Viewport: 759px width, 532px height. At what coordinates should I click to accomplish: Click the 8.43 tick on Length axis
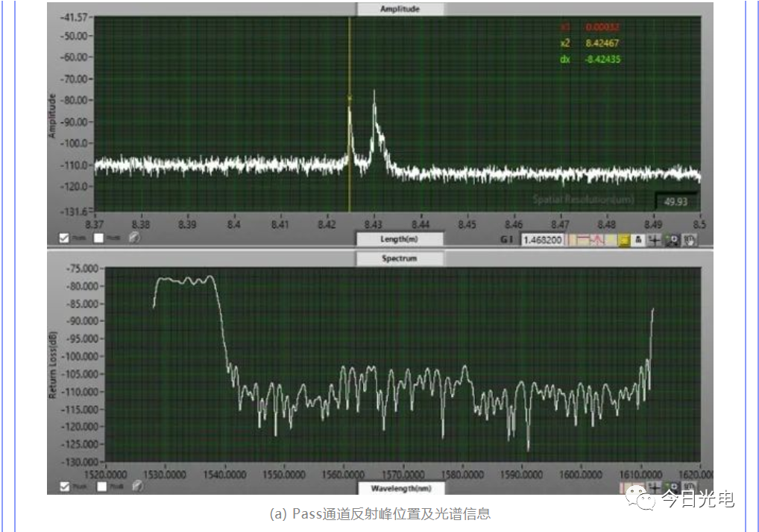[x=374, y=224]
